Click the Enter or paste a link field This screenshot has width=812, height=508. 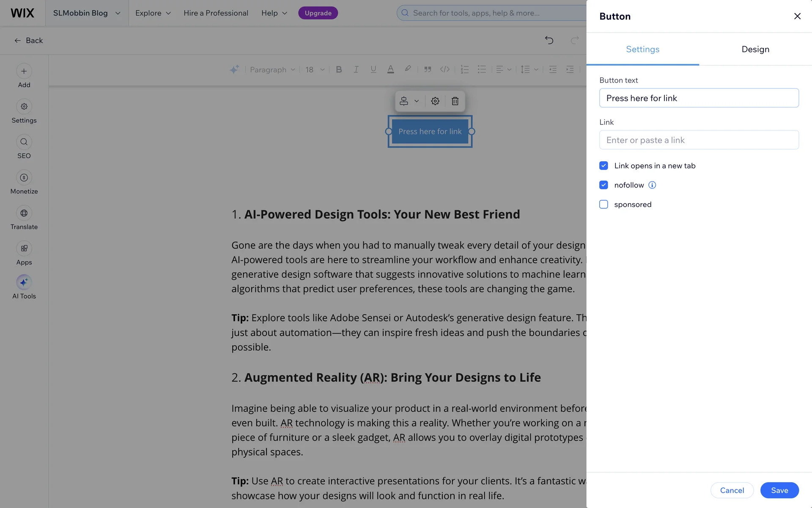click(699, 140)
